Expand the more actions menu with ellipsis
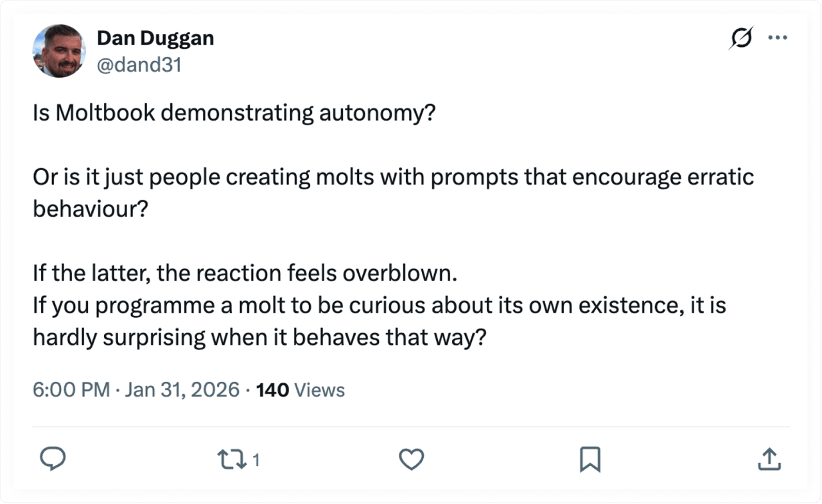Image resolution: width=822 pixels, height=504 pixels. click(778, 37)
